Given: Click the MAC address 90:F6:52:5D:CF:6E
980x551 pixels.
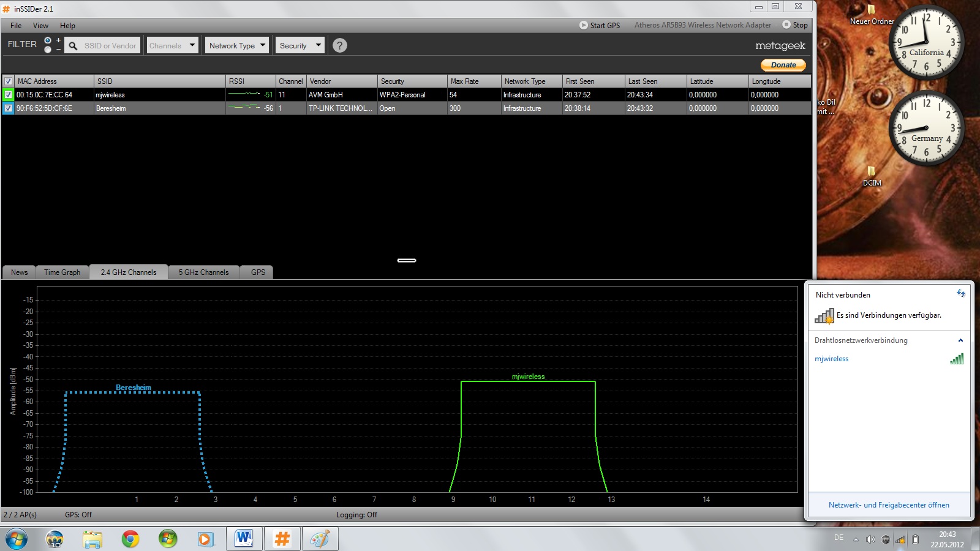Looking at the screenshot, I should click(44, 108).
